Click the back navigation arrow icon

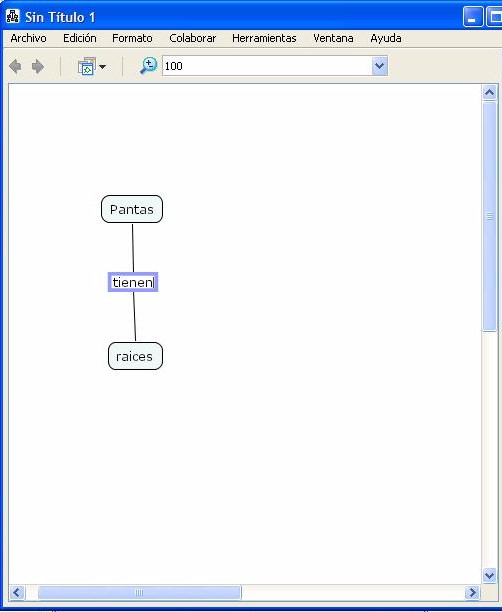click(15, 66)
